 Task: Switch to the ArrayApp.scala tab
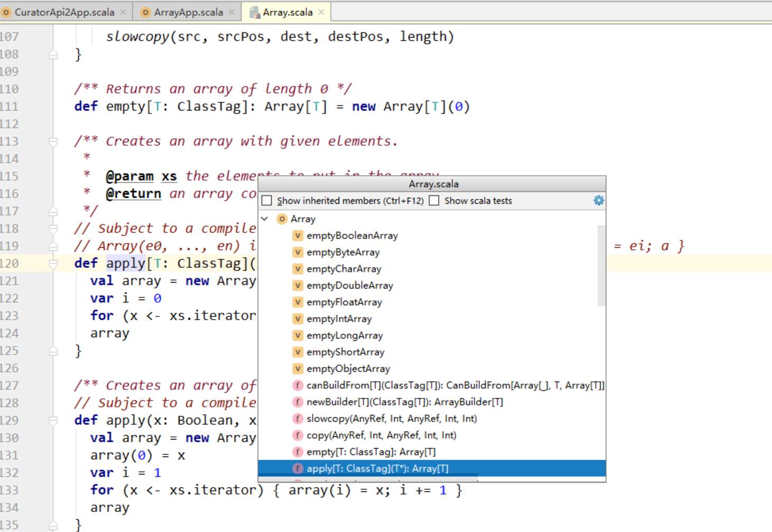[x=188, y=12]
